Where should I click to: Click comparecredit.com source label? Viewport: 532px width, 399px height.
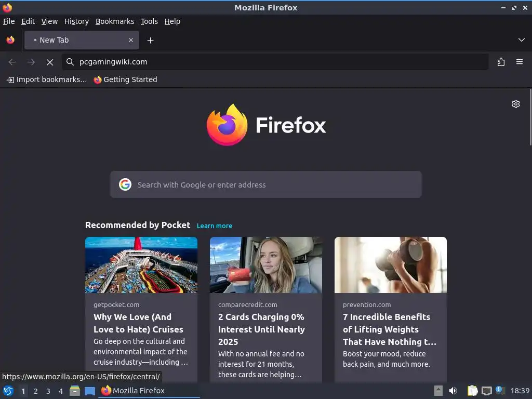click(x=248, y=304)
